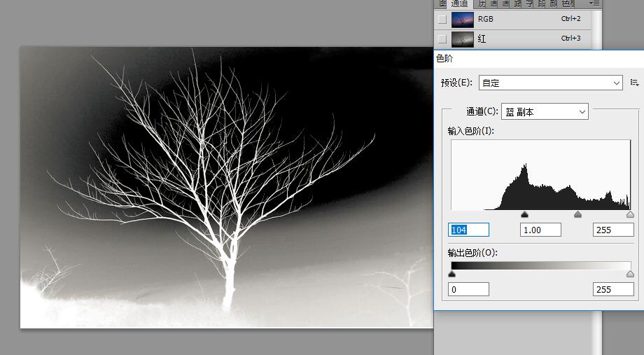
Task: Click the black input levels slider handle
Action: [x=525, y=215]
